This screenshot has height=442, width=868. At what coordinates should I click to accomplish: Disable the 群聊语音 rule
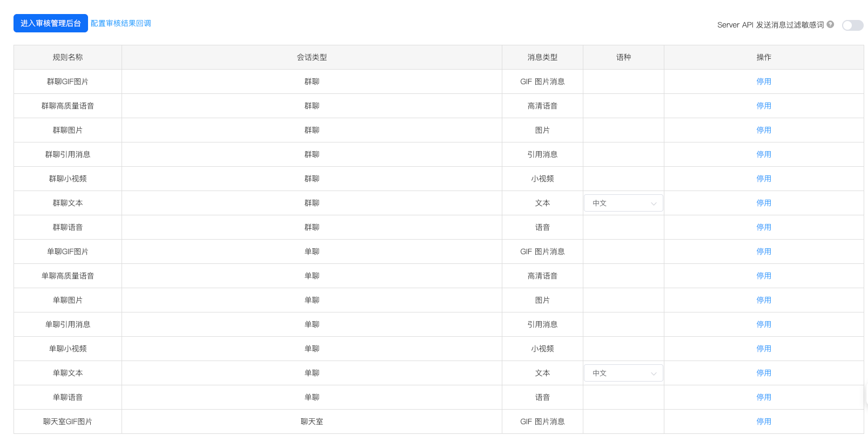(764, 227)
